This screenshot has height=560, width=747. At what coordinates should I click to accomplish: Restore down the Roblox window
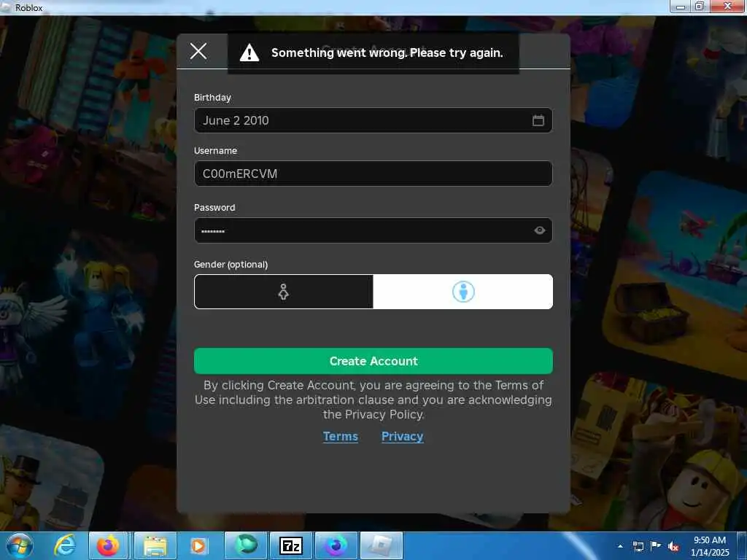point(700,7)
